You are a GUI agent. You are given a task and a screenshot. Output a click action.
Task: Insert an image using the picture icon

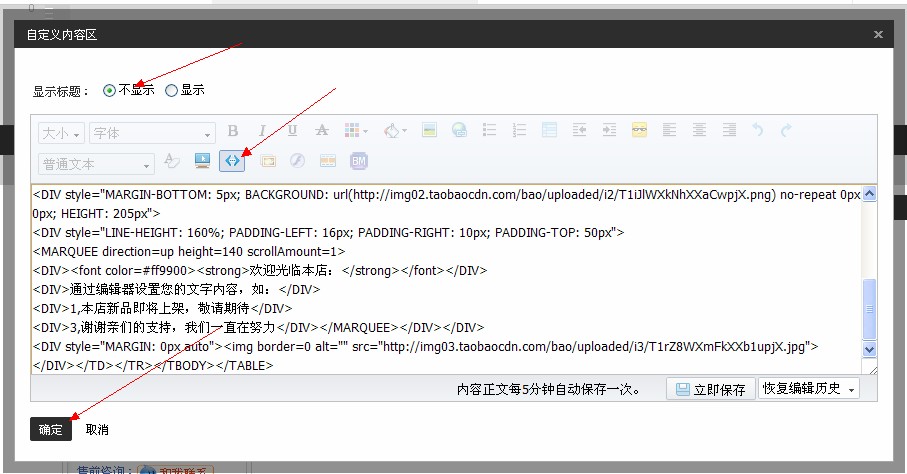click(x=429, y=130)
